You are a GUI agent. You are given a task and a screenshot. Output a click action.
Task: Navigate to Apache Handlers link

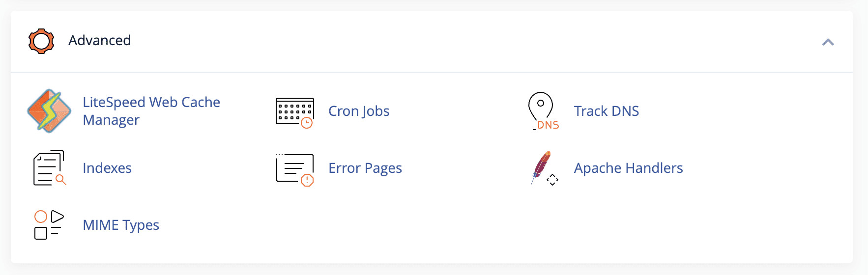tap(629, 168)
